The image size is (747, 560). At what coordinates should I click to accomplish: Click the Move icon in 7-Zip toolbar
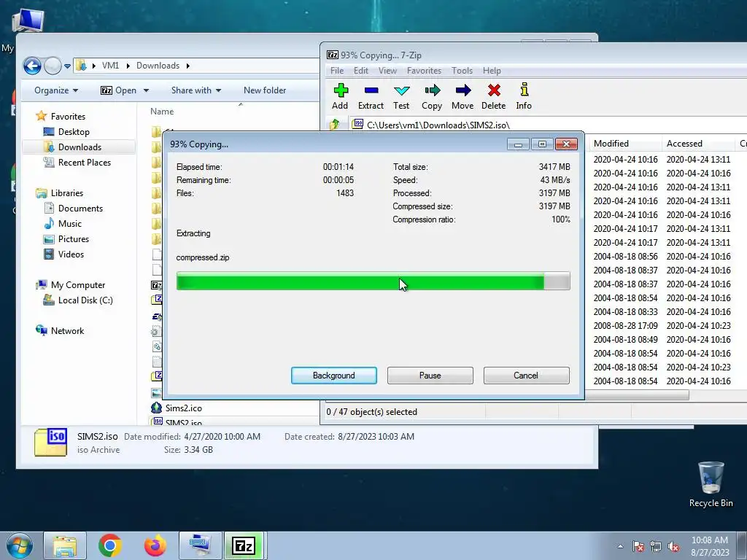pyautogui.click(x=462, y=90)
